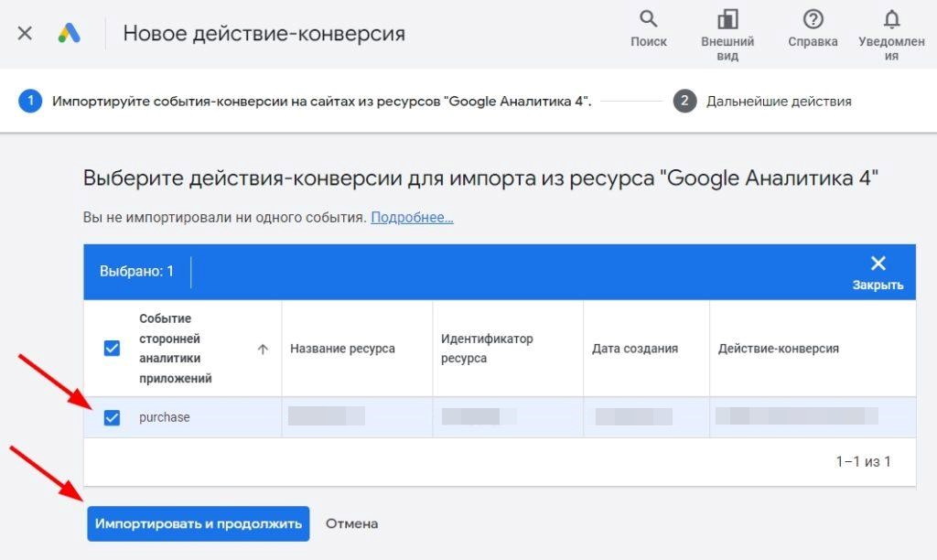Toggle the select-all checkbox in table header
Viewport: 937px width, 560px height.
click(113, 349)
